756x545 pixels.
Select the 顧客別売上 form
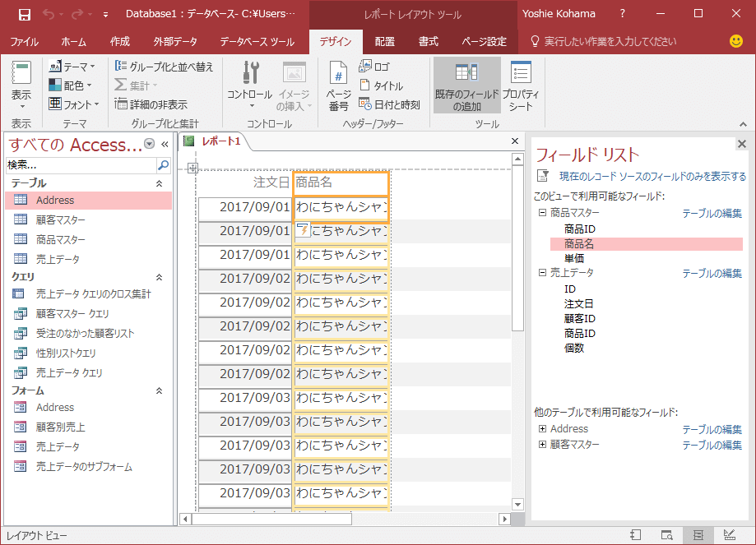pyautogui.click(x=89, y=427)
